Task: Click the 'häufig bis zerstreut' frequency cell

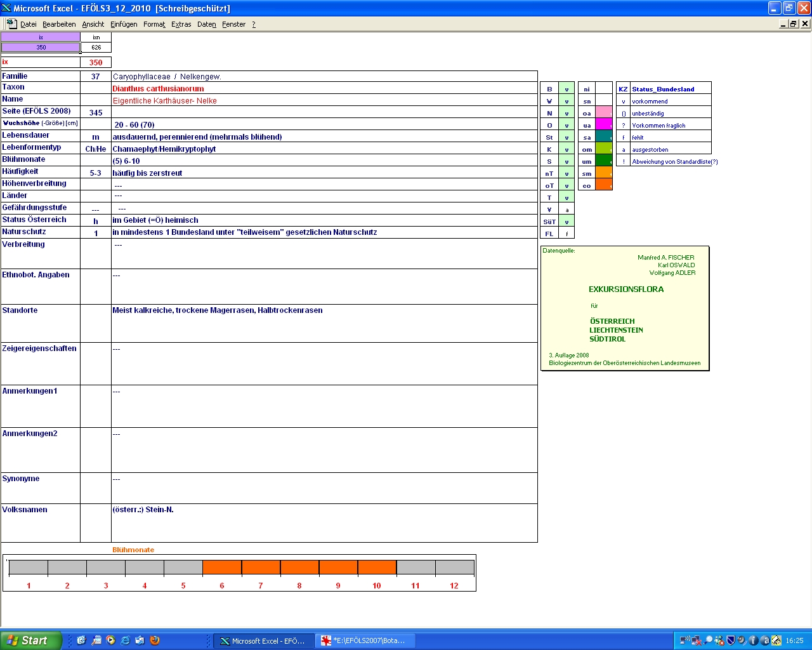Action: pos(324,173)
